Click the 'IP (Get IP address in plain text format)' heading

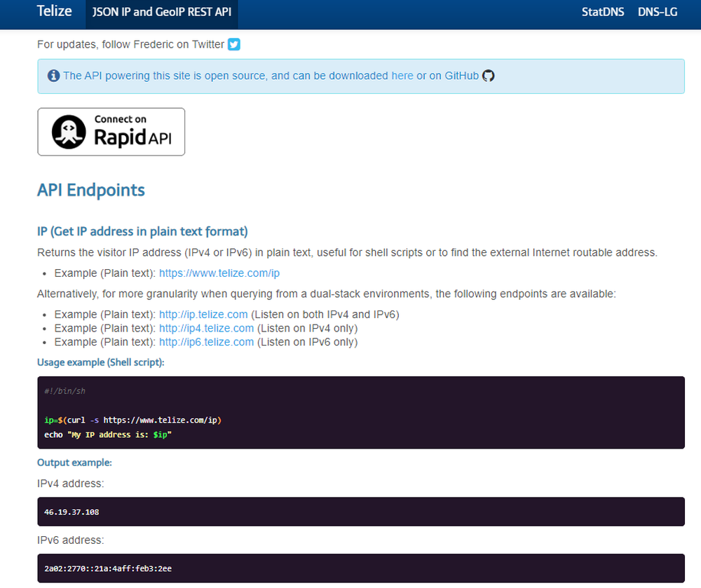[142, 231]
